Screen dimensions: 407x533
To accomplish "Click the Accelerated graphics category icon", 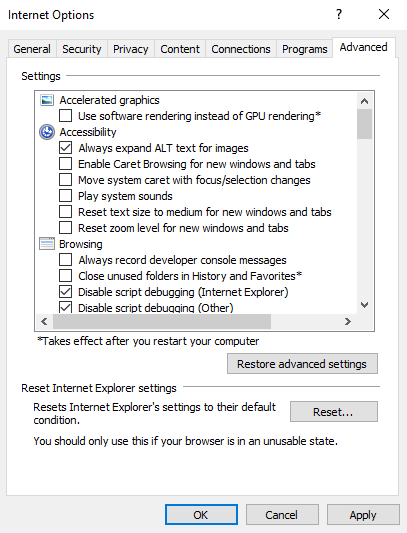I will click(x=47, y=100).
